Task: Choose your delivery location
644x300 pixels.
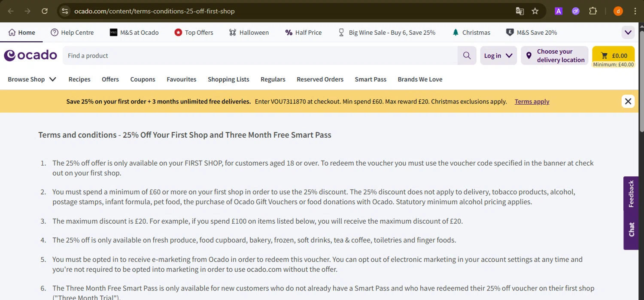Action: [x=555, y=56]
